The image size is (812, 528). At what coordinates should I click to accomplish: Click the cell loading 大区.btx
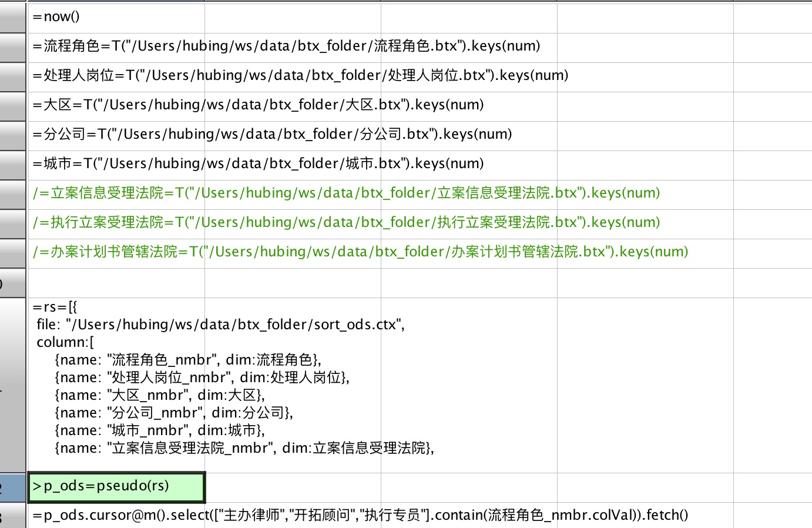click(x=116, y=105)
